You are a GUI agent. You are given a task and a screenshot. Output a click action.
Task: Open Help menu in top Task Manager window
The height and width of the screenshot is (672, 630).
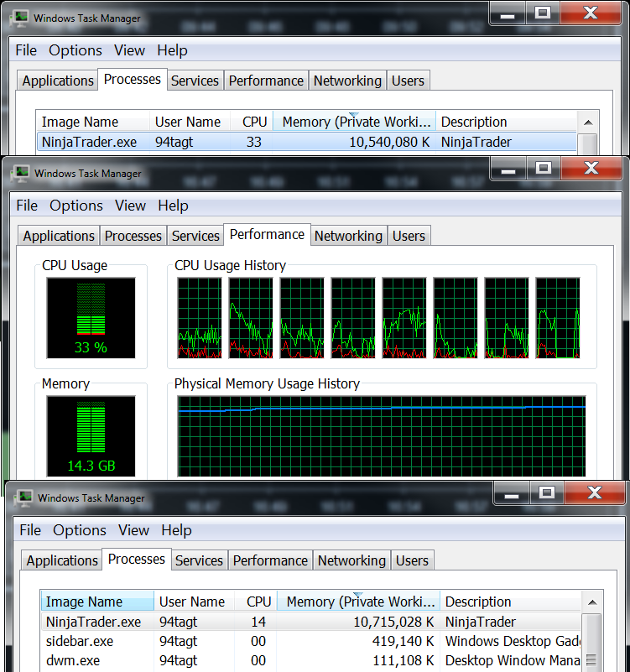pos(172,50)
